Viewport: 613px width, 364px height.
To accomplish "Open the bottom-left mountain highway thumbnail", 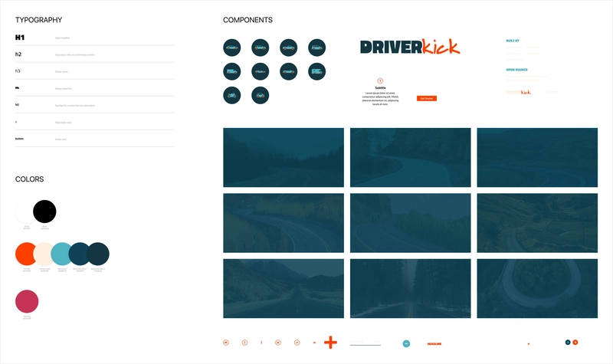I will tap(284, 288).
